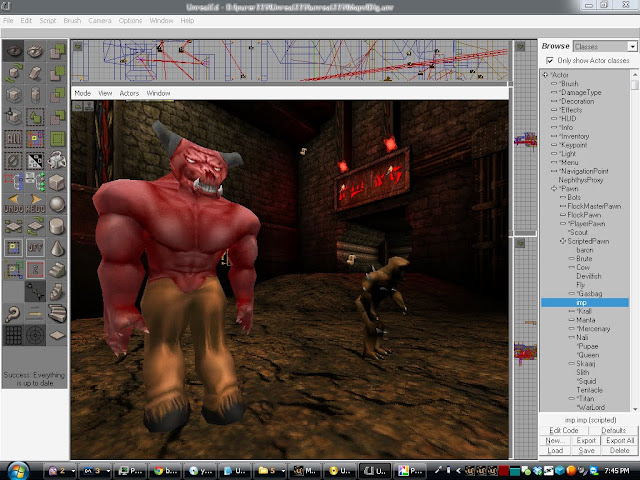Screen dimensions: 640x480
Task: Click the texture pan tile icon with four arrows
Action: tap(13, 226)
